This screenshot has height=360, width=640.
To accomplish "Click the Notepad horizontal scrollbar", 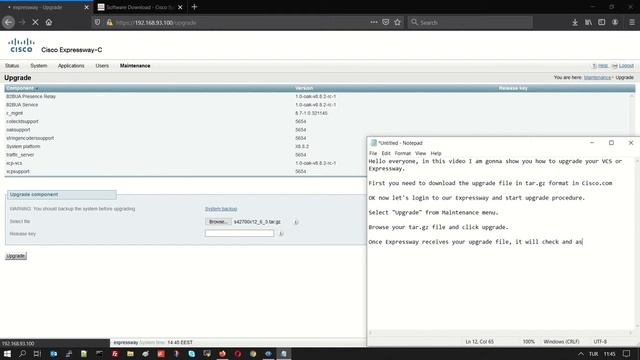I will [501, 333].
